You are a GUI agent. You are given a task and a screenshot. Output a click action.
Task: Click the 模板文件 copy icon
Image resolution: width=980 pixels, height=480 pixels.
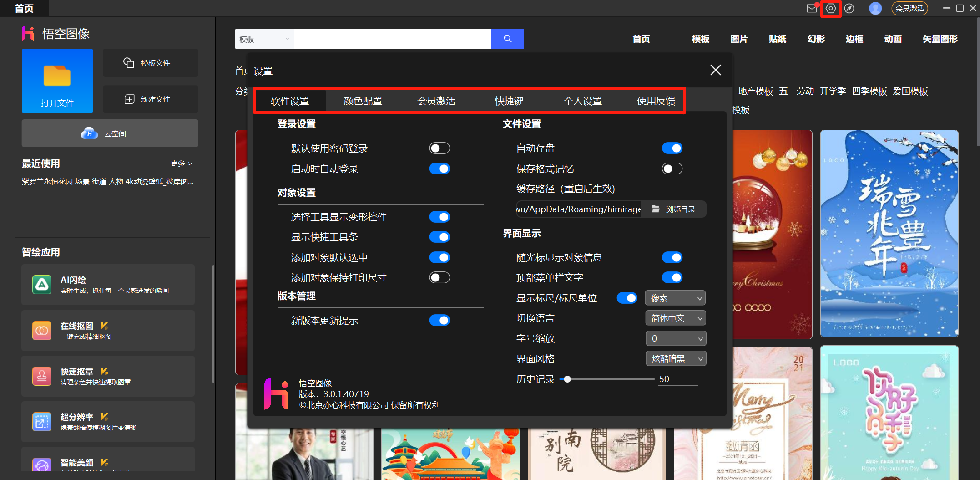(x=129, y=63)
